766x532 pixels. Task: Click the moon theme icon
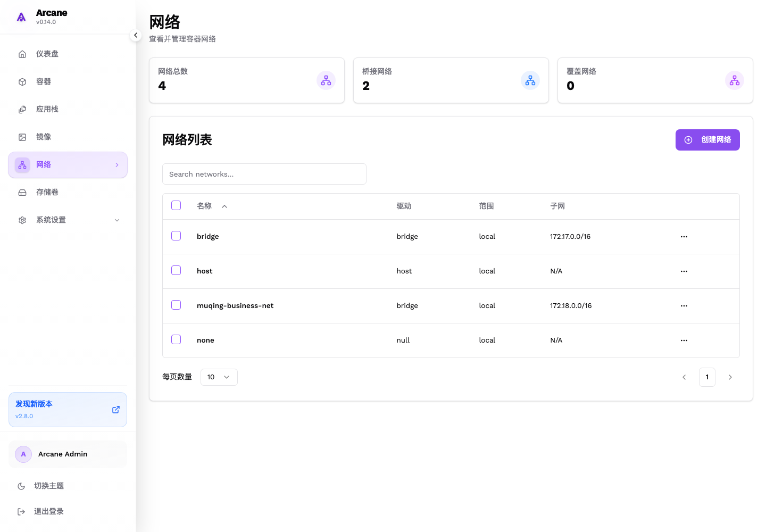(x=21, y=486)
